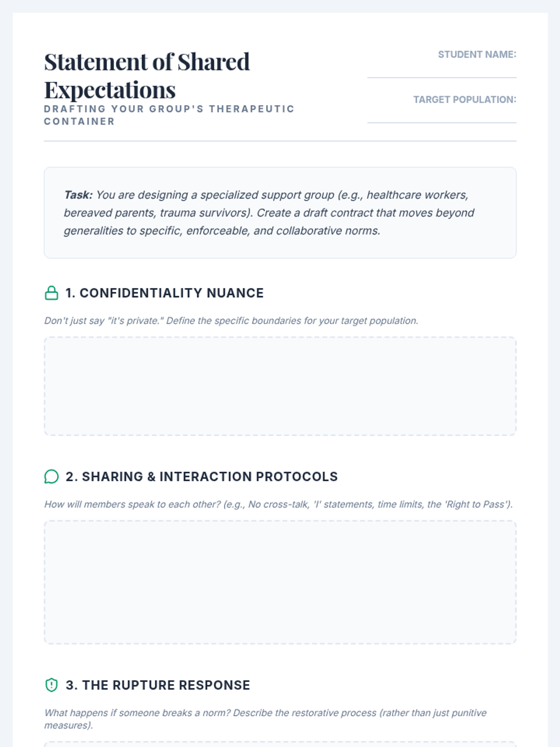560x747 pixels.
Task: Select the Statement of Shared Expectations title
Action: 147,76
